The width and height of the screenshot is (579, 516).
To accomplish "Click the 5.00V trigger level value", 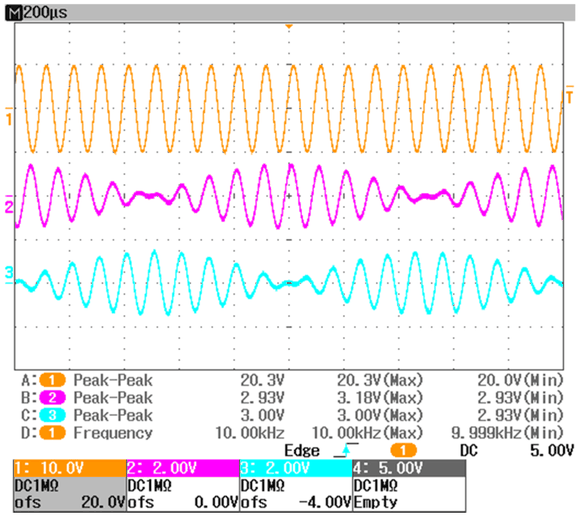I will [552, 451].
